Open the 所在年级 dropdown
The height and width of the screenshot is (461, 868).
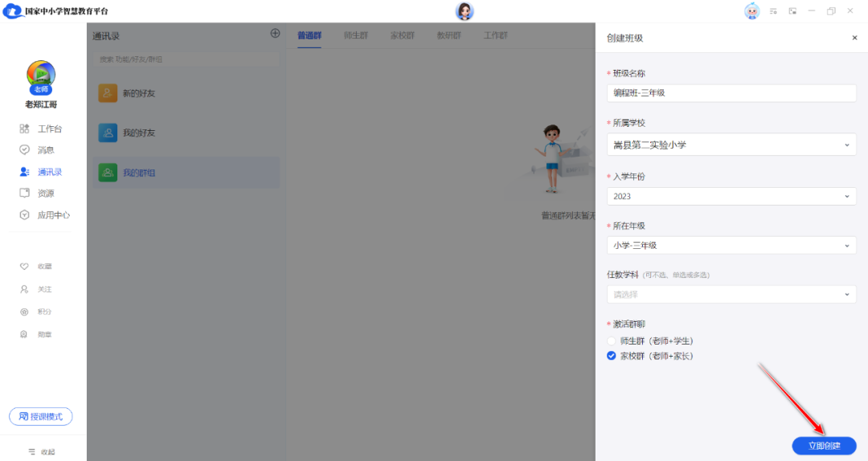(x=731, y=245)
